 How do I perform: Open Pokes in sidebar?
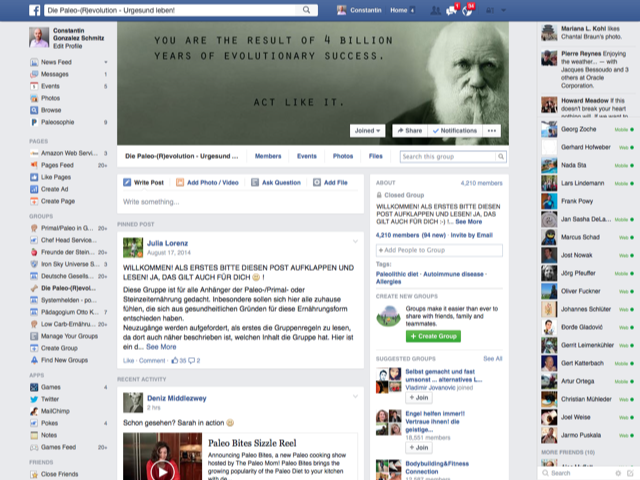pyautogui.click(x=49, y=423)
